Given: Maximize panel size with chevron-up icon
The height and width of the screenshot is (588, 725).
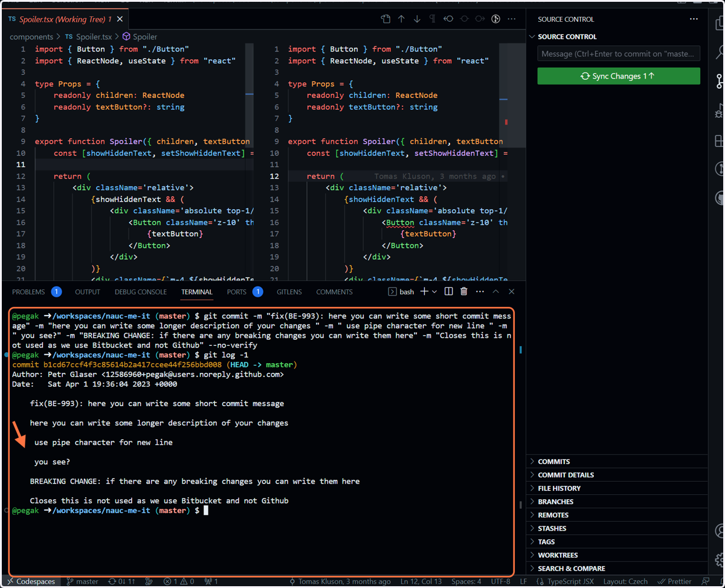Looking at the screenshot, I should coord(495,292).
